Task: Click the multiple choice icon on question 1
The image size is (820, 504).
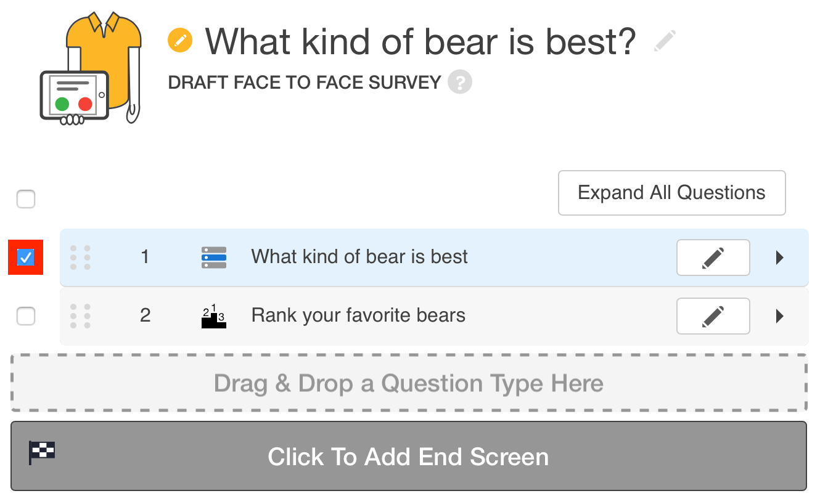Action: [213, 257]
